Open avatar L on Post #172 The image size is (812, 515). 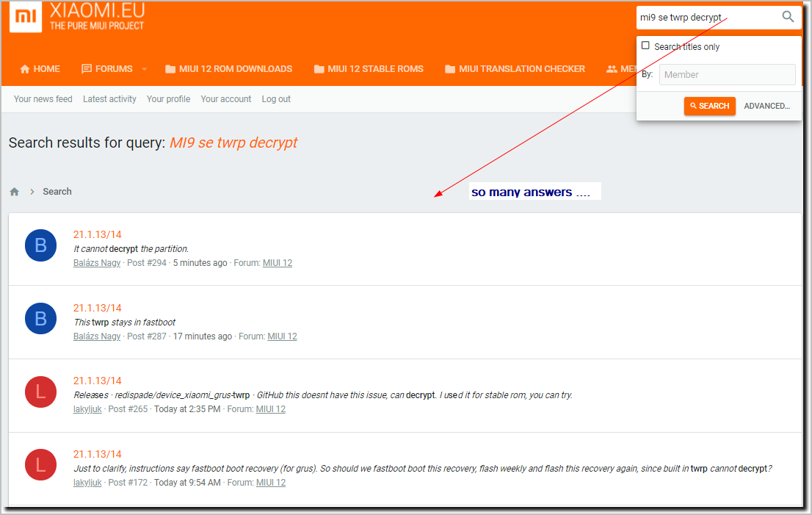(x=41, y=465)
